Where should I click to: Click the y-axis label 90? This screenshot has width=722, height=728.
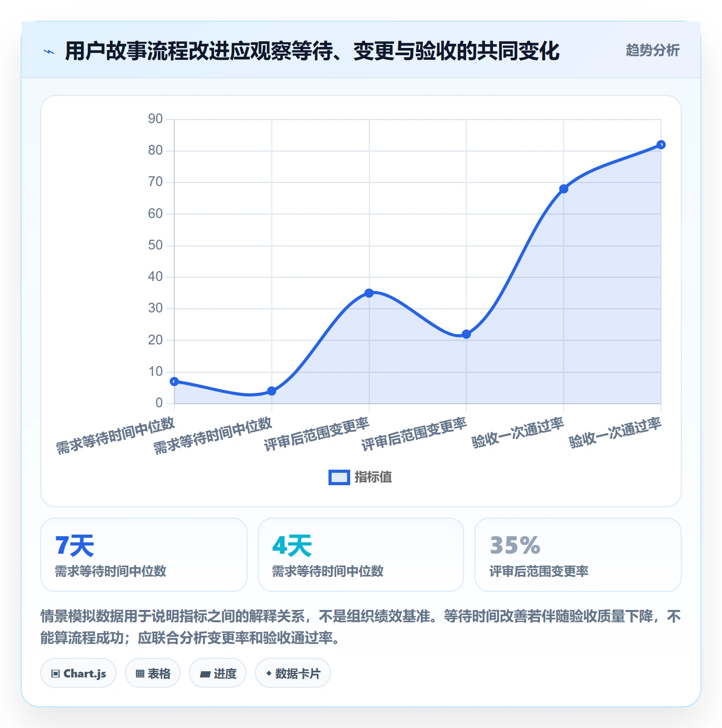click(155, 119)
